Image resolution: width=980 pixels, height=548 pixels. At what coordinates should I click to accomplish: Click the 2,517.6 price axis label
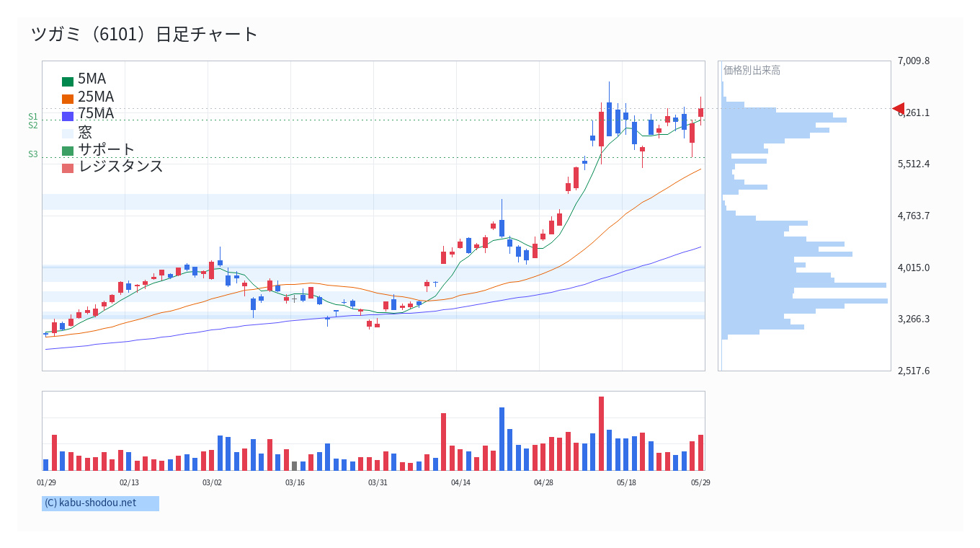click(914, 371)
